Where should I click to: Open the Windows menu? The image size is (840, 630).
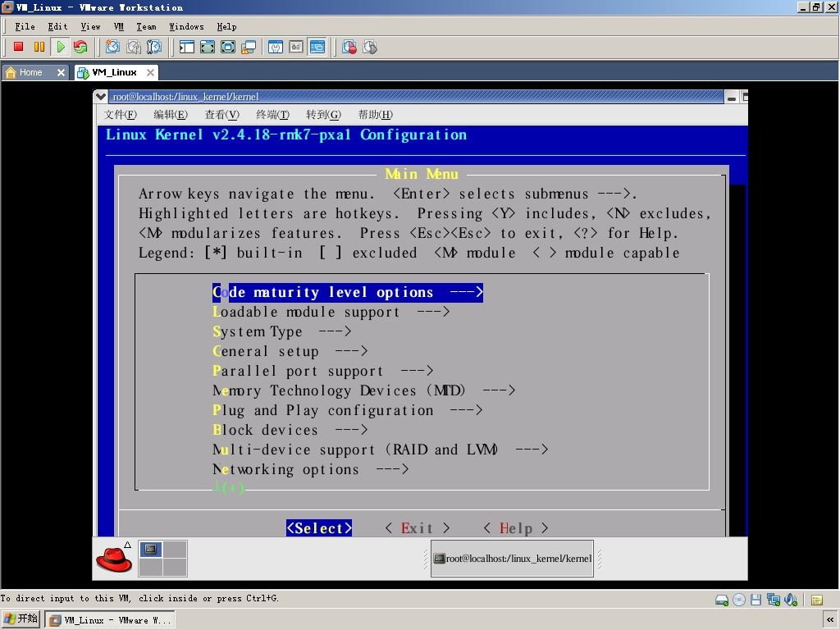[186, 27]
